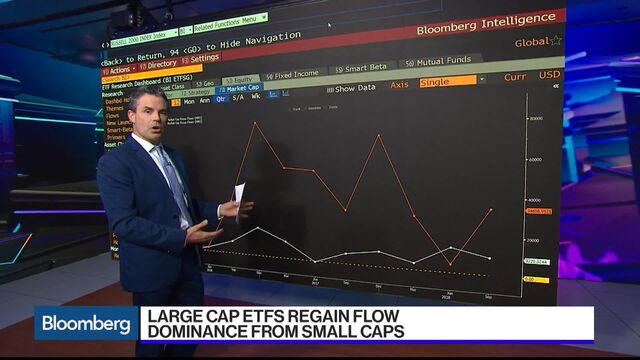Expand the Actions dropdown menu

(x=119, y=70)
